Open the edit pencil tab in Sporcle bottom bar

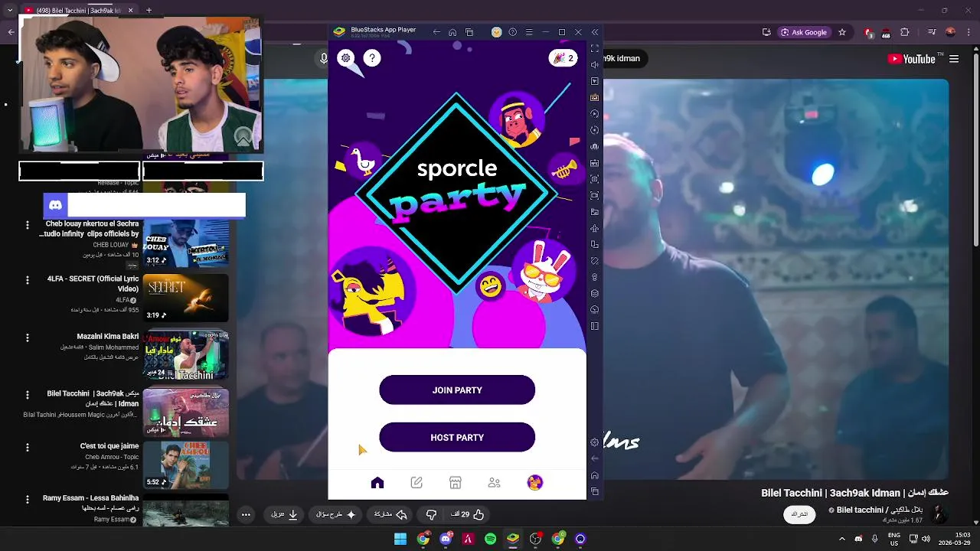pos(416,482)
